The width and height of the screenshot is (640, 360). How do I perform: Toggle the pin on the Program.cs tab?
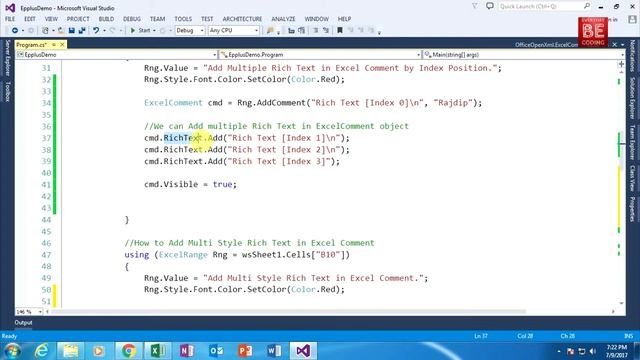54,45
